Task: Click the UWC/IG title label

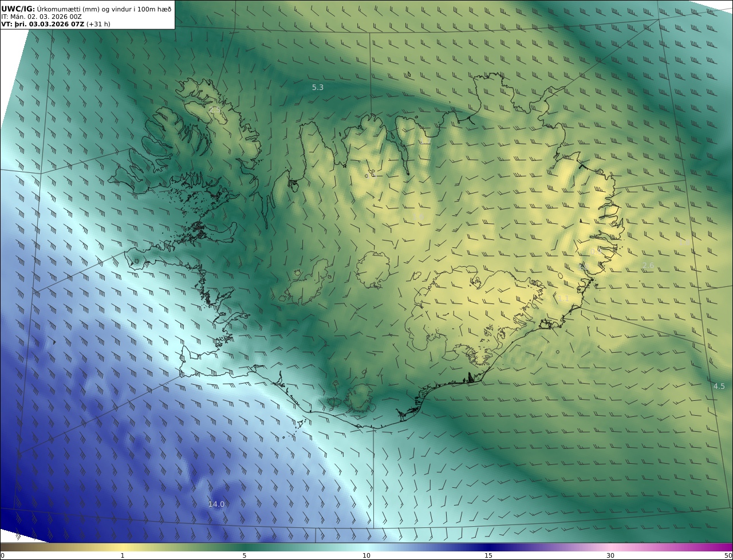Action: coord(18,9)
